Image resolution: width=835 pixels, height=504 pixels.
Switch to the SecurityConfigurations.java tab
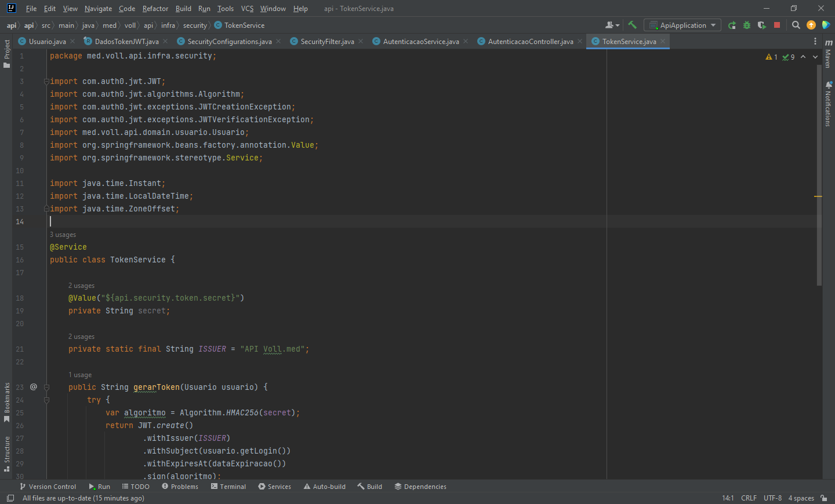pos(230,41)
